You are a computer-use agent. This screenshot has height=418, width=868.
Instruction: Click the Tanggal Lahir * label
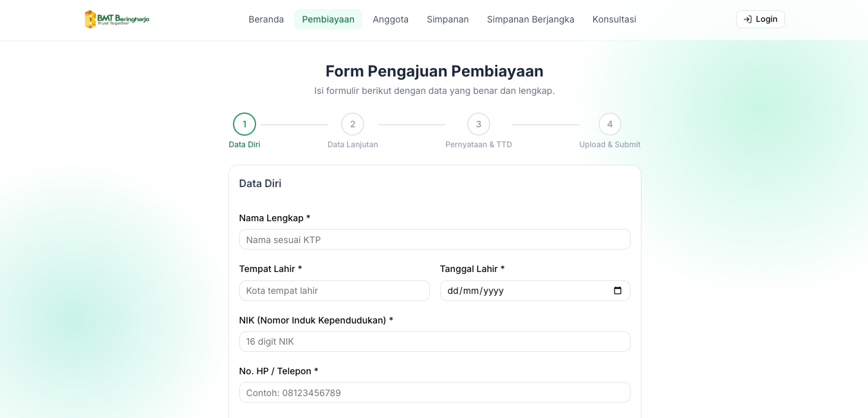[x=472, y=269]
